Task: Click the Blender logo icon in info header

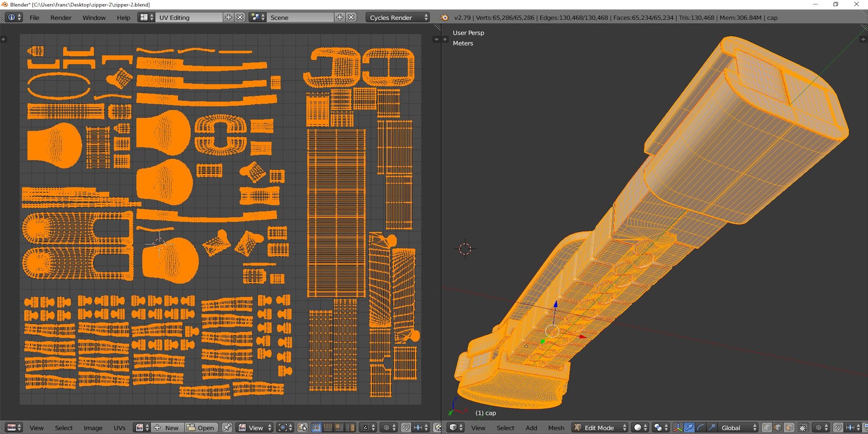Action: coord(444,18)
